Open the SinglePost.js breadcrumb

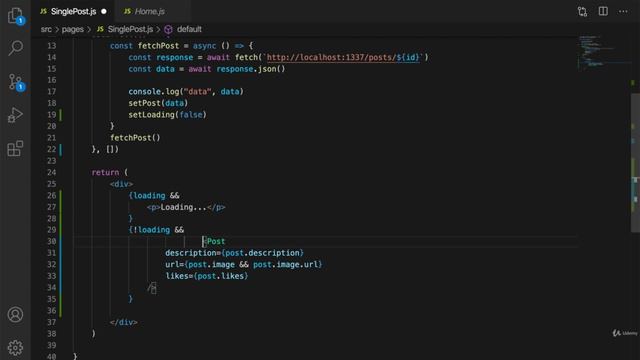tap(130, 29)
